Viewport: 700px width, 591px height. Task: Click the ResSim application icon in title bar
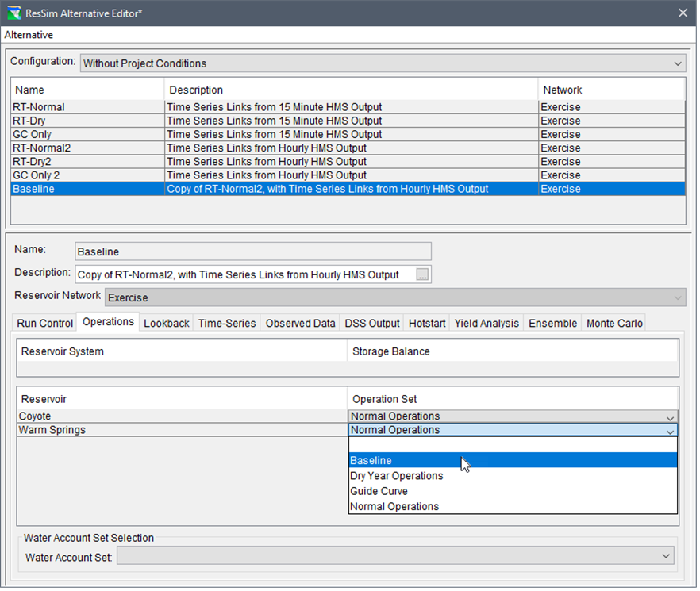coord(13,13)
